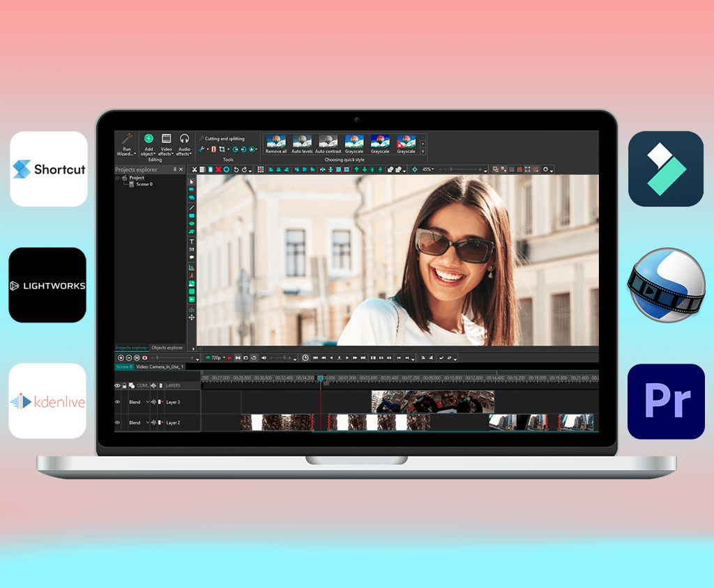Select the line drawing tool
The width and height of the screenshot is (714, 588).
point(191,208)
